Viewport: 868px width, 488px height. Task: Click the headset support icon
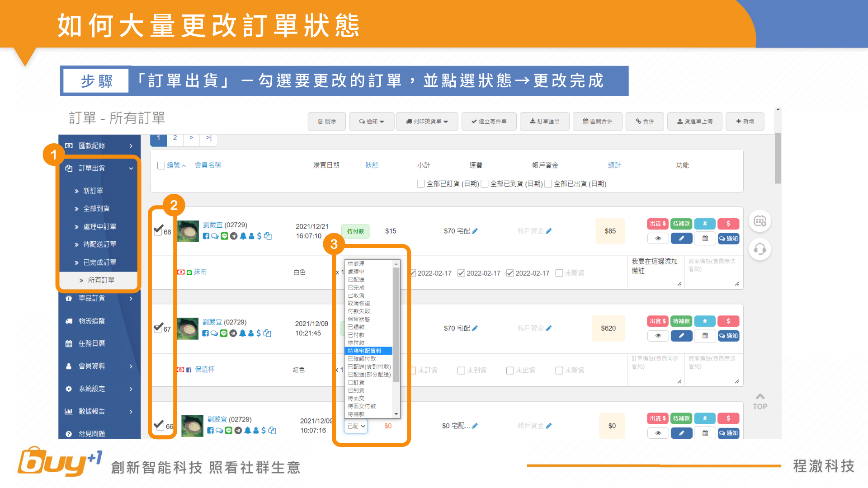point(760,249)
